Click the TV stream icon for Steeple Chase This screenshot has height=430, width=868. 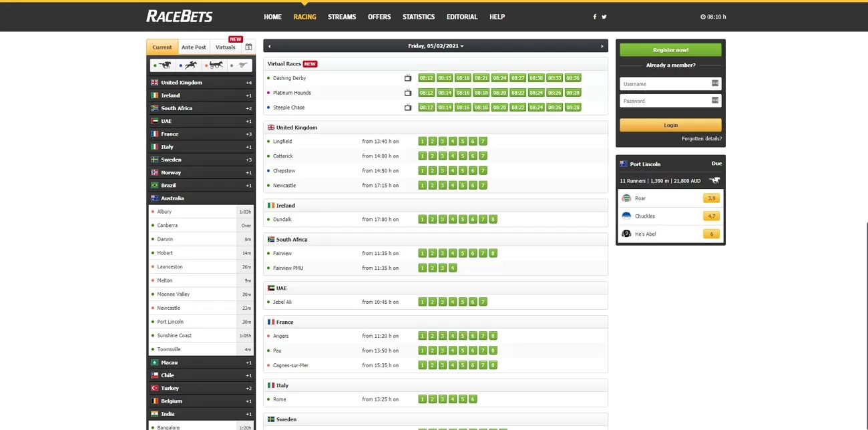pyautogui.click(x=408, y=107)
